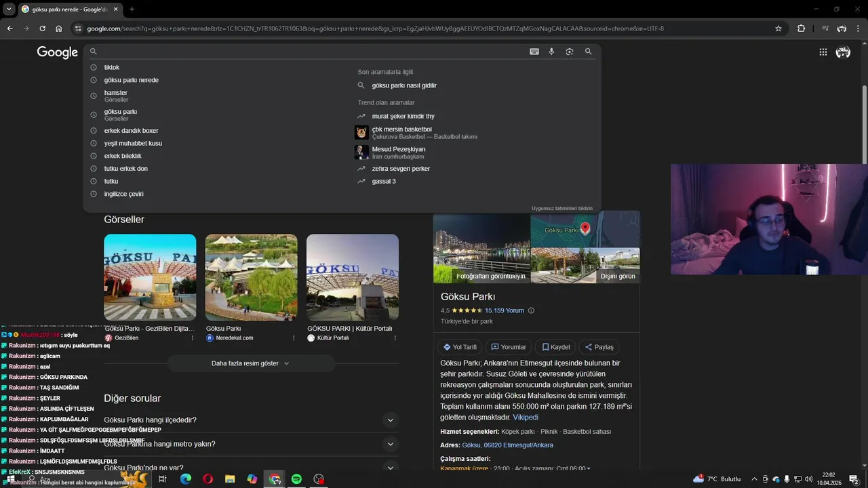Open Spotify from taskbar
The height and width of the screenshot is (488, 868).
(296, 479)
